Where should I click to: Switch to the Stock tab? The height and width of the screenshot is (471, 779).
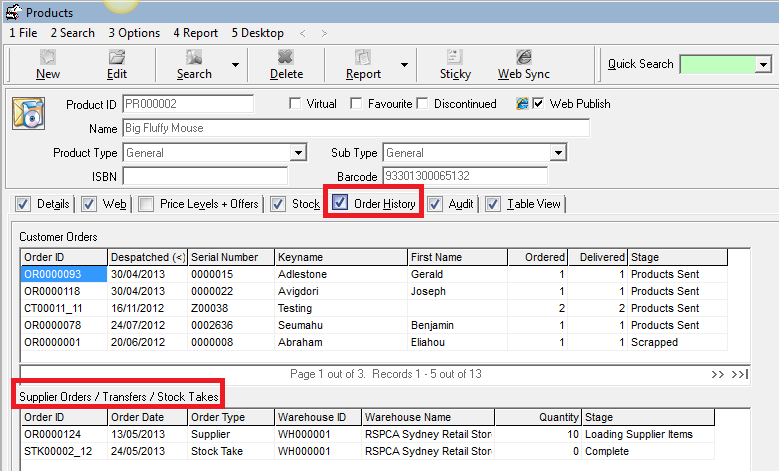click(306, 204)
